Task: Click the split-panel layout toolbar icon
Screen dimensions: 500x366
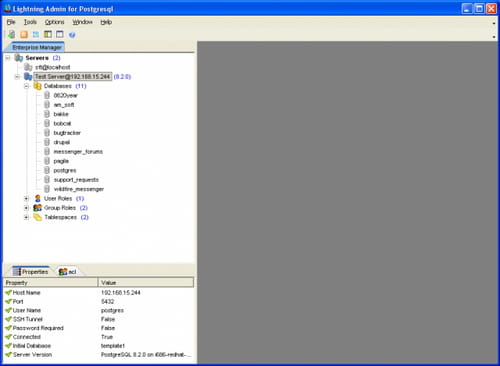Action: tap(48, 34)
